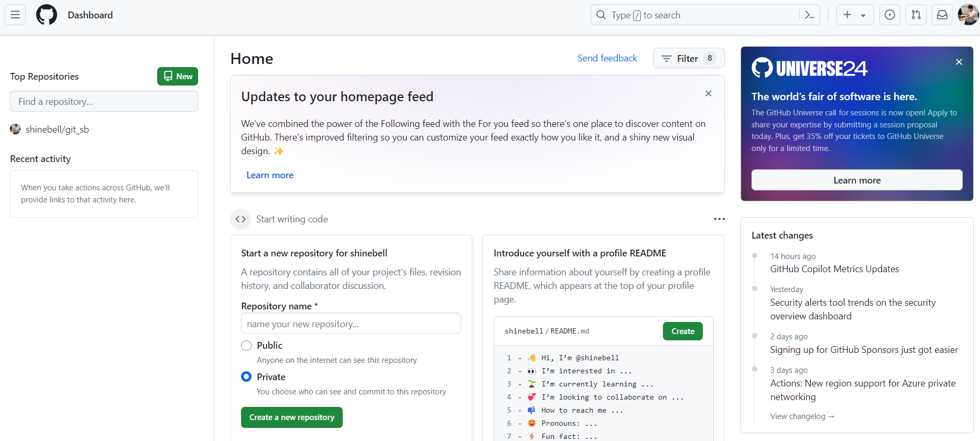Click the GitHub Octocat logo
The image size is (980, 441).
point(47,15)
